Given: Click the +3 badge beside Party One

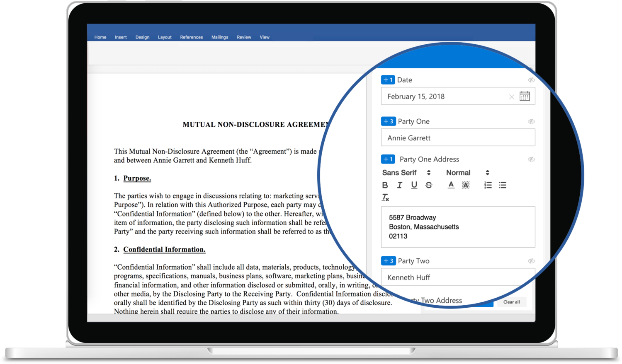Looking at the screenshot, I should (x=388, y=121).
